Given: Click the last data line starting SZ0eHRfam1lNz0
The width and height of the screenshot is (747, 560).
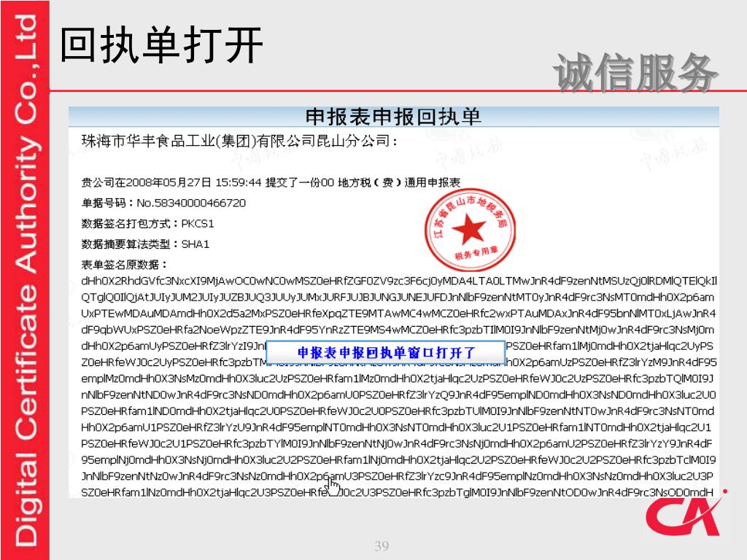Looking at the screenshot, I should [x=397, y=492].
